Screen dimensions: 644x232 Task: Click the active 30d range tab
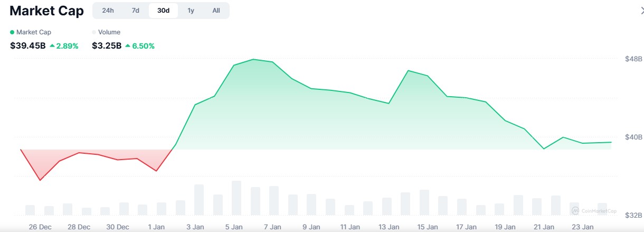click(163, 11)
